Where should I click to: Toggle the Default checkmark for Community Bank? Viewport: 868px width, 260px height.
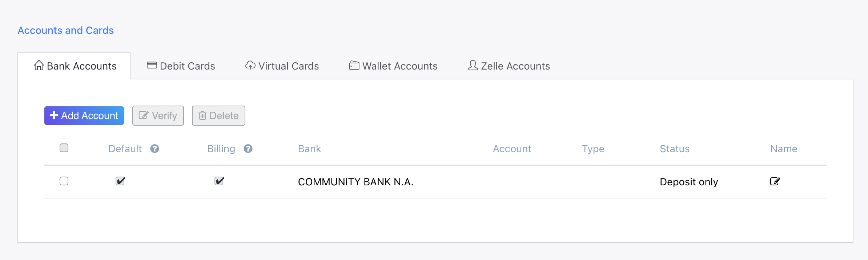tap(120, 181)
